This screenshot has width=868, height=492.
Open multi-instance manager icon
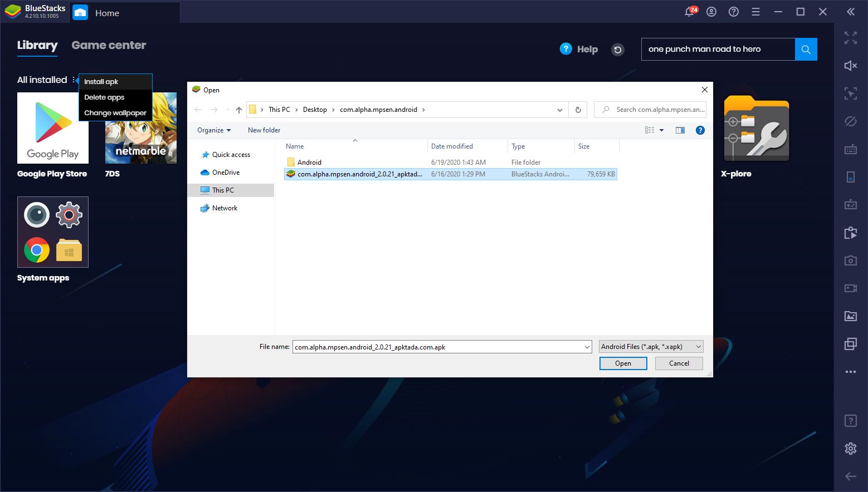click(851, 344)
